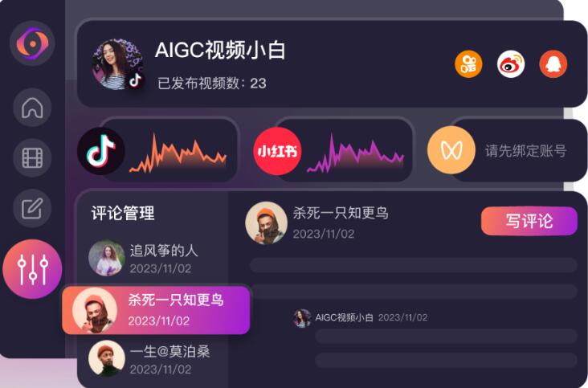
Task: Click the purple 小红书 trend chart
Action: pos(356,153)
